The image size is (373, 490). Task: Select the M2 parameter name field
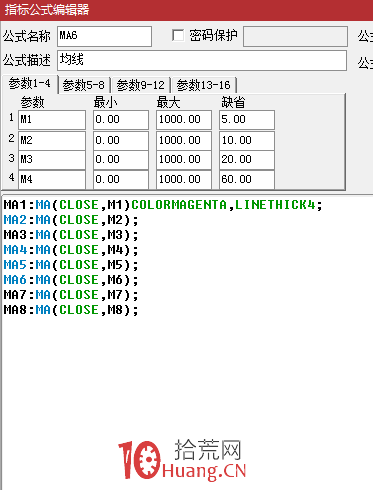tap(52, 140)
